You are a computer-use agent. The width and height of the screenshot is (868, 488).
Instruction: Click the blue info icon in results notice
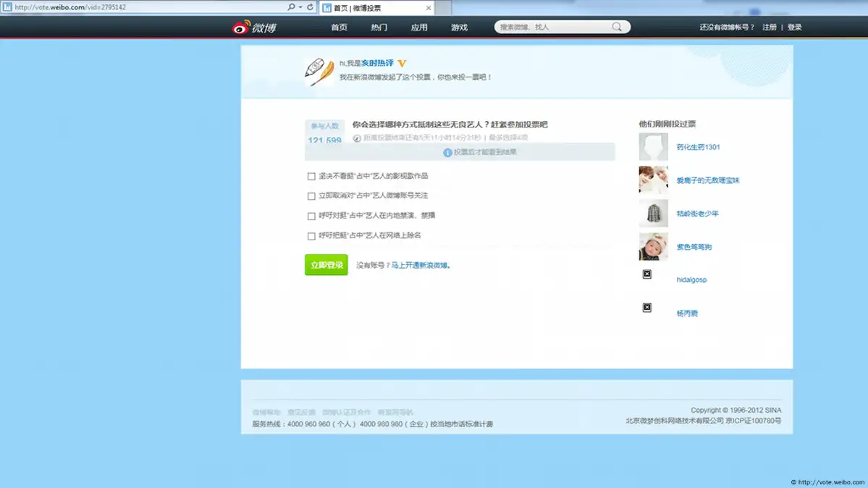447,153
